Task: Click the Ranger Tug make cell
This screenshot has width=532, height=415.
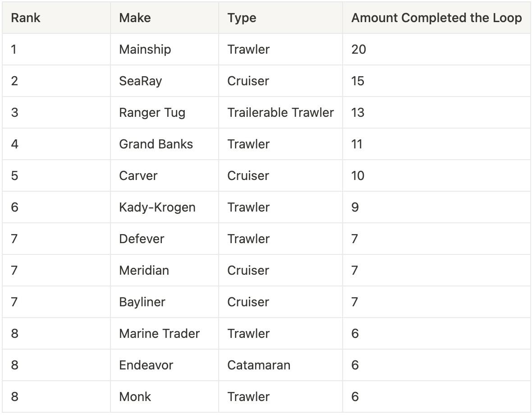Action: tap(152, 112)
